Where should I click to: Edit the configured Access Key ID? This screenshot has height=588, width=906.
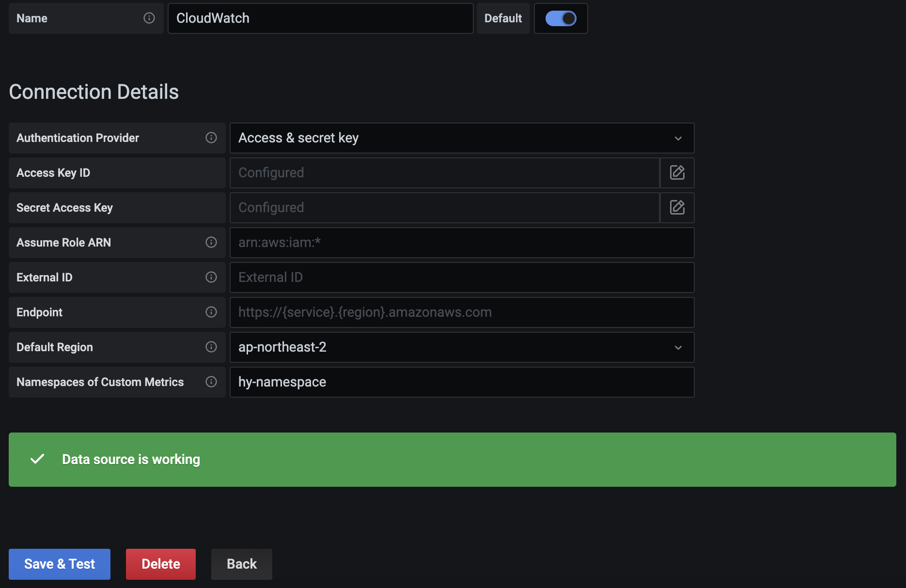click(x=677, y=172)
